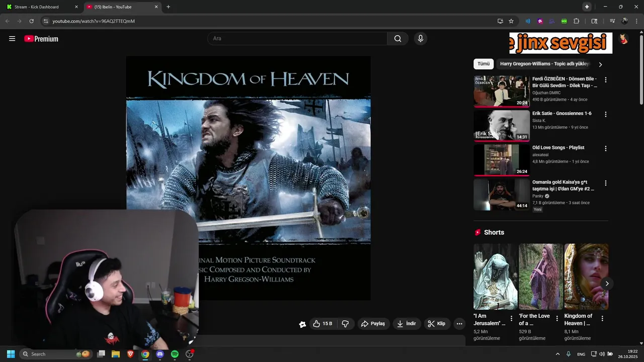
Task: Open options menu for Erik Satie video
Action: click(x=605, y=114)
